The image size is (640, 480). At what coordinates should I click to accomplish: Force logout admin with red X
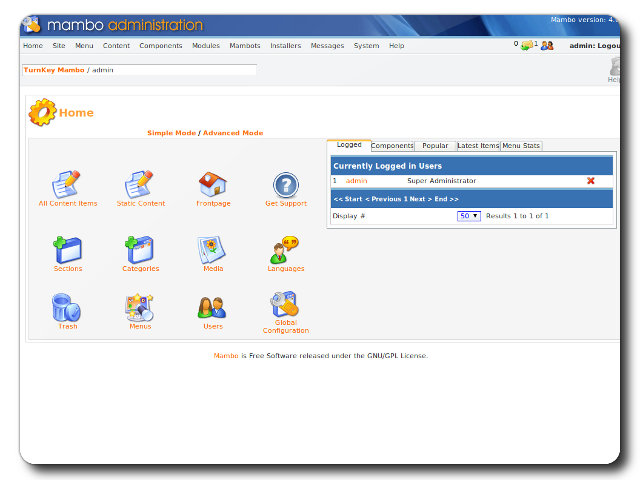pos(591,181)
